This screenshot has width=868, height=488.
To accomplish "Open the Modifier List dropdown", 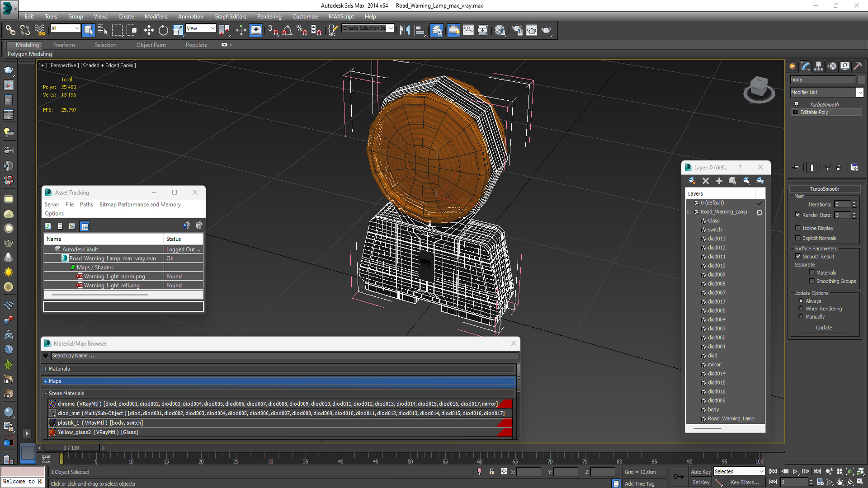I will [x=859, y=92].
